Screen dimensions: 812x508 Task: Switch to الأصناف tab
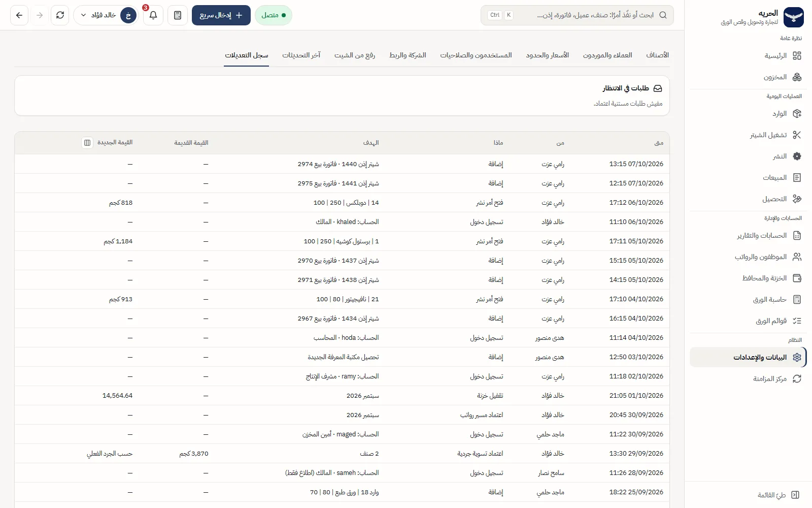657,55
